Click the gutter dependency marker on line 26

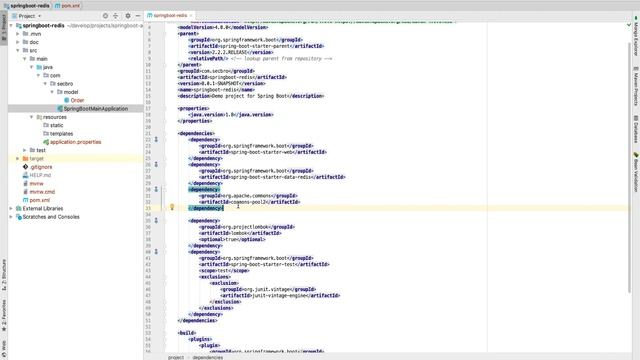coord(156,164)
